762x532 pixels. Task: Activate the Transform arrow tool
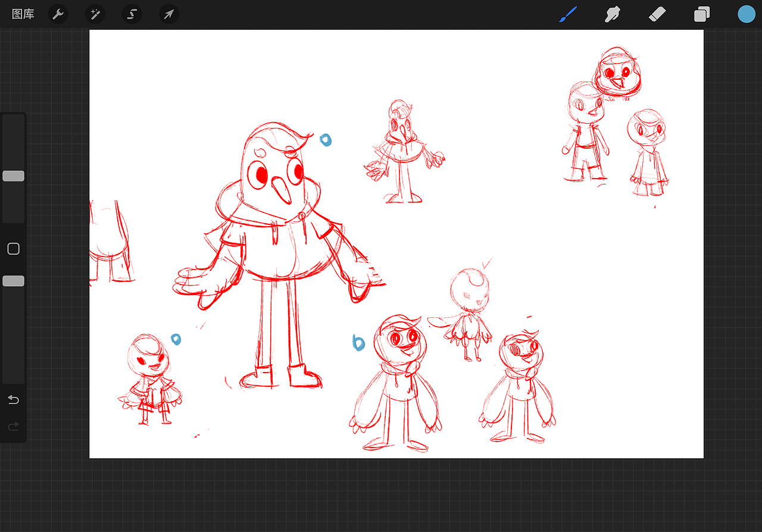169,14
